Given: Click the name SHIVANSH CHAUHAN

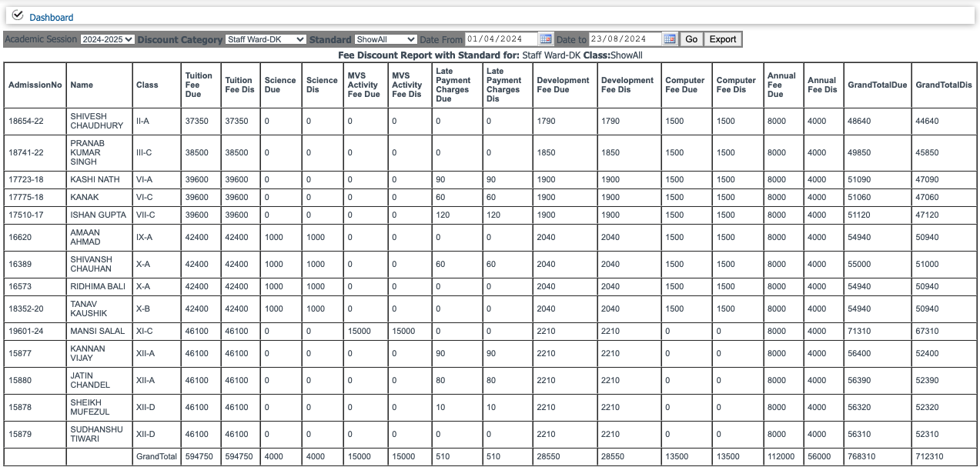Looking at the screenshot, I should (91, 264).
